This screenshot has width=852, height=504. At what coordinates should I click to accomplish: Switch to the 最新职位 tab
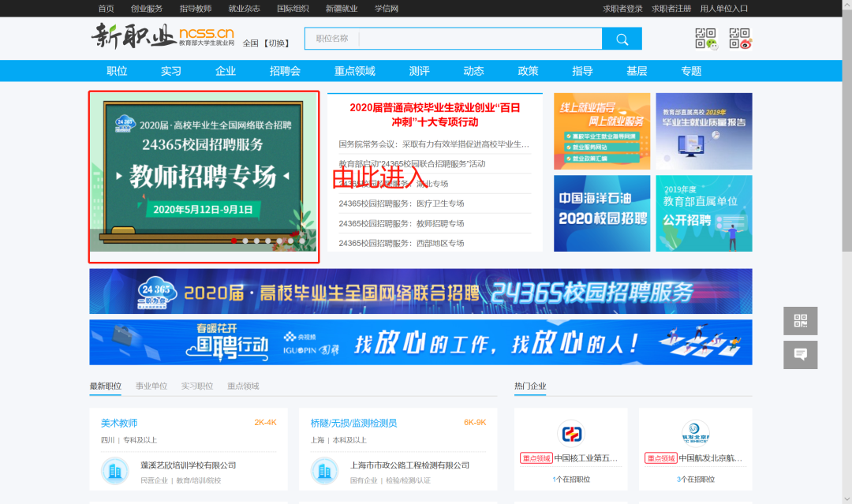tap(106, 386)
